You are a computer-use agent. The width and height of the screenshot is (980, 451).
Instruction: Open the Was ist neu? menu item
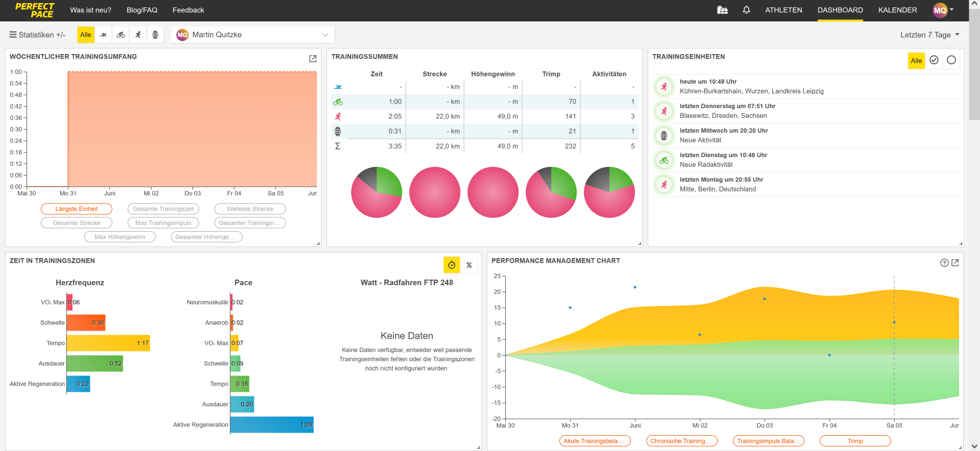point(90,10)
